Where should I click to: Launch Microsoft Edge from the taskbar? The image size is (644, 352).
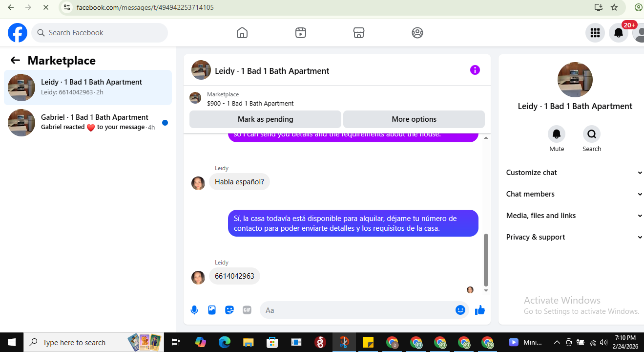tap(224, 342)
